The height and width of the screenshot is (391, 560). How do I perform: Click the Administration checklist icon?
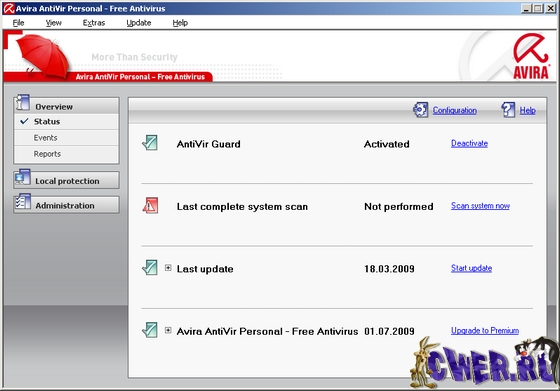[23, 202]
